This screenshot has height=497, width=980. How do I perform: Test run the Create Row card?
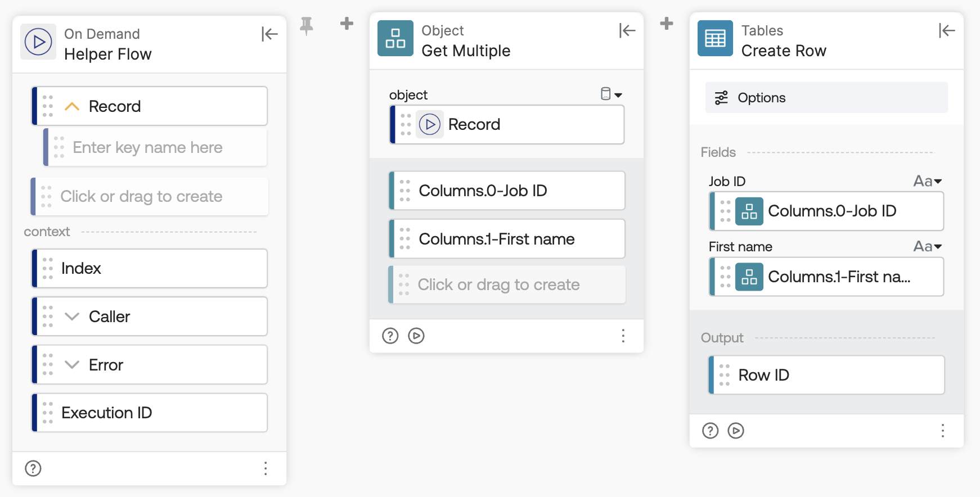coord(735,431)
